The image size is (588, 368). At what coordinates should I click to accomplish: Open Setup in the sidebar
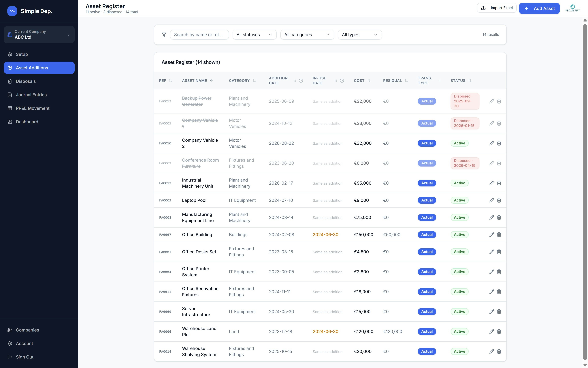[39, 54]
